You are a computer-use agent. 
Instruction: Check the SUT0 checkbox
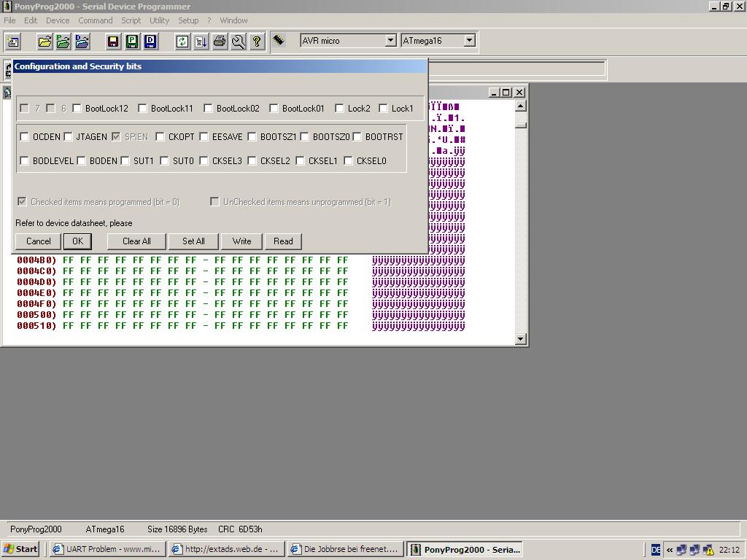164,161
